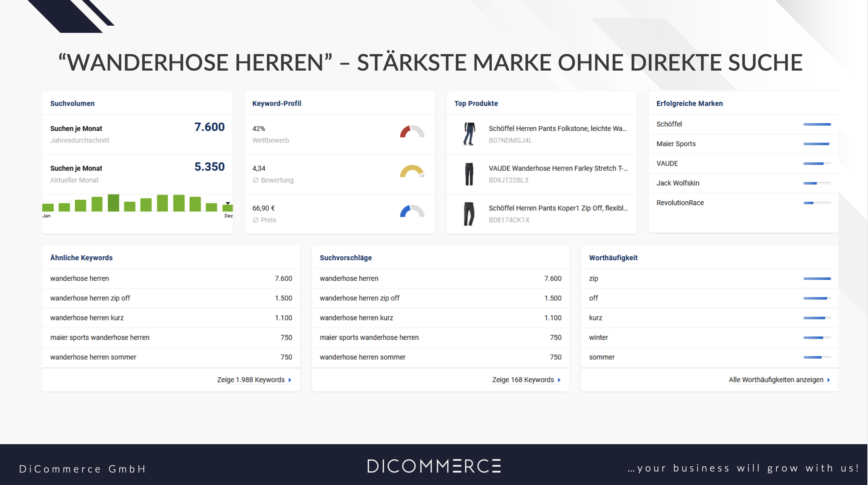Click ASIN B07NDMGJ4L
Viewport: 868px width, 485px height.
point(510,140)
